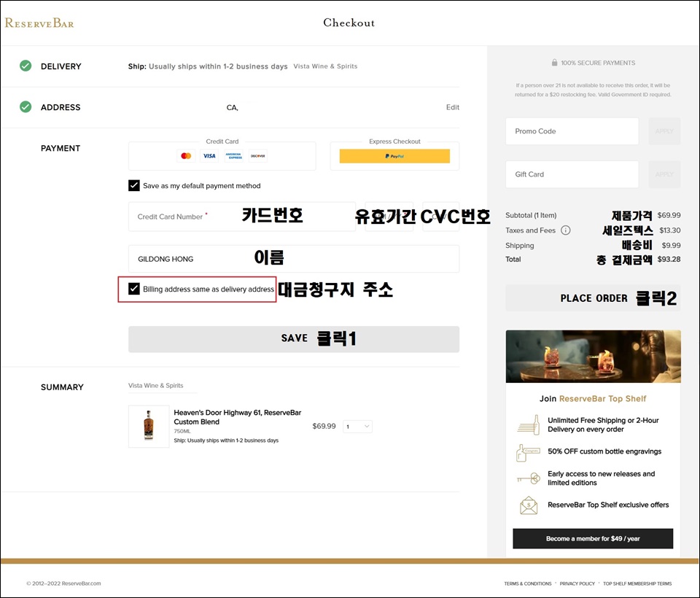Click the SUMMARY section heading
The height and width of the screenshot is (598, 700).
(62, 387)
